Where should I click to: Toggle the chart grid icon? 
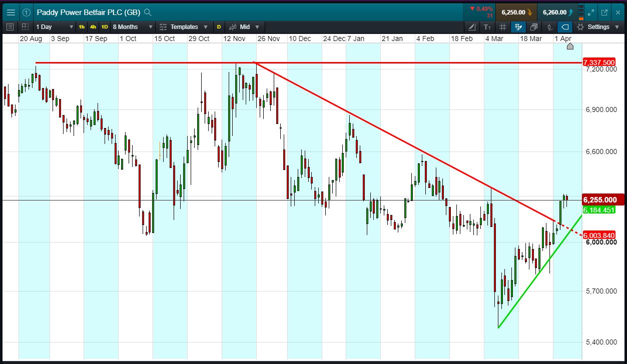(x=503, y=27)
